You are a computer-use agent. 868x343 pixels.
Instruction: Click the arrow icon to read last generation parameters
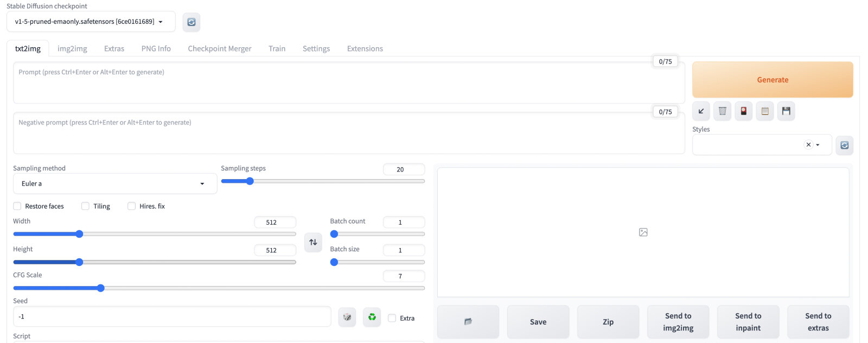[701, 111]
